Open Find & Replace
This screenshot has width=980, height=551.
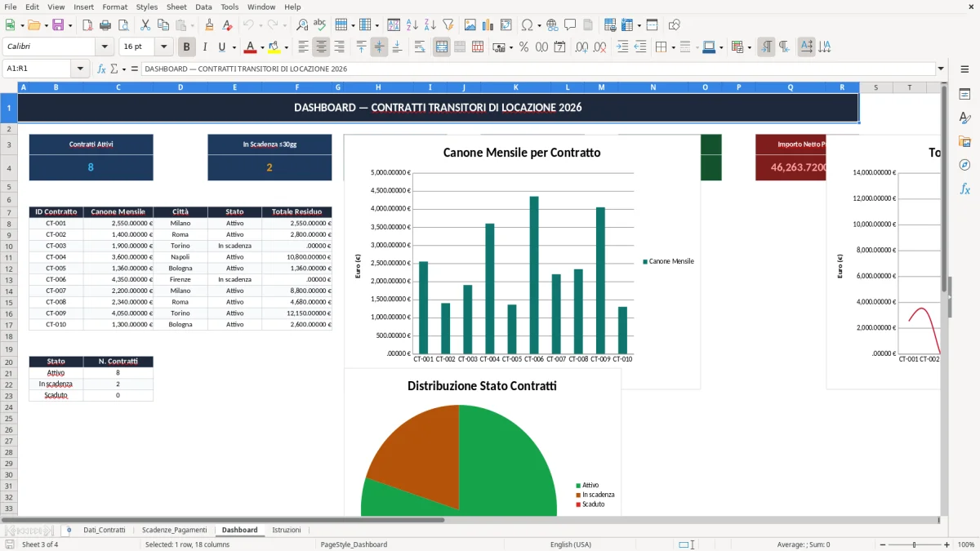pyautogui.click(x=302, y=25)
